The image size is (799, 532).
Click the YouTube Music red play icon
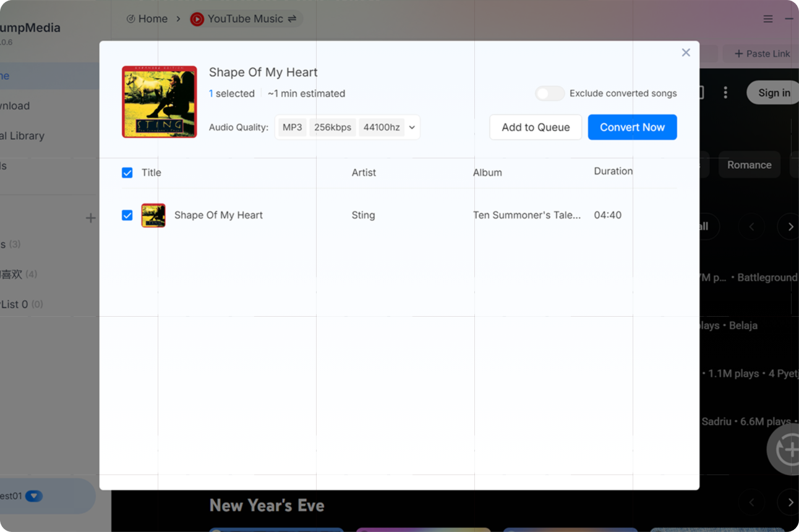click(x=197, y=19)
